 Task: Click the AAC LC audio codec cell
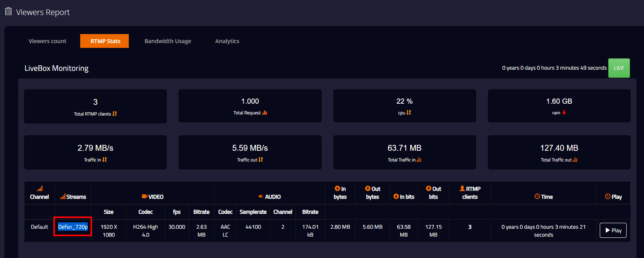[225, 231]
